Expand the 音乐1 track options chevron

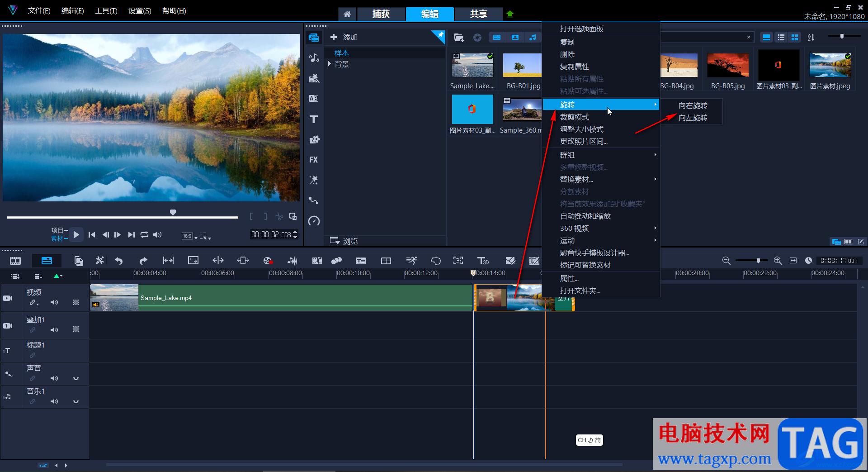click(76, 402)
